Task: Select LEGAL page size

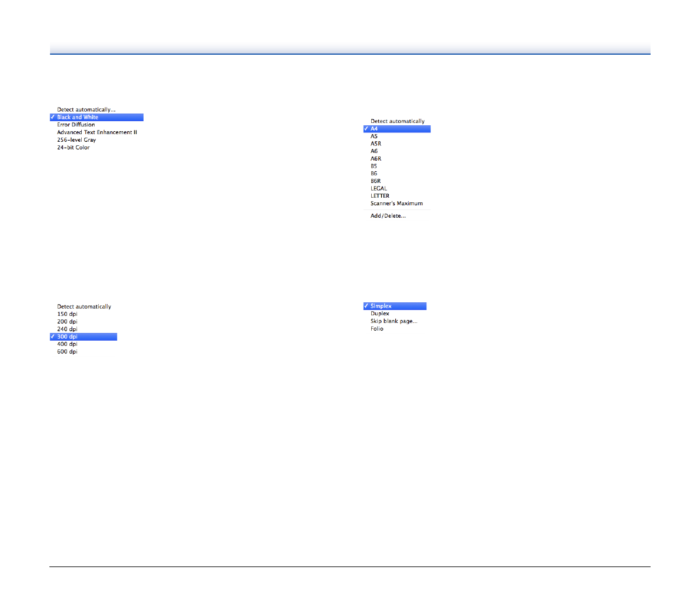Action: click(379, 189)
